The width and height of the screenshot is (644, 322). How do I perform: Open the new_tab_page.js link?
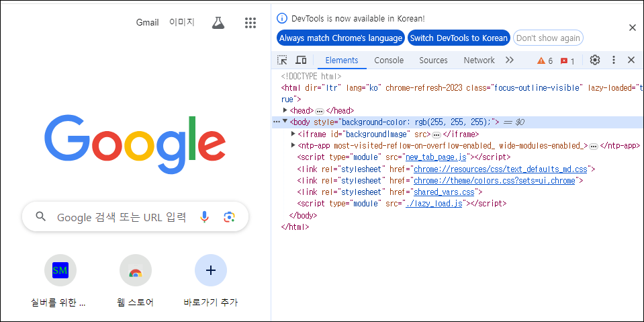click(x=437, y=157)
